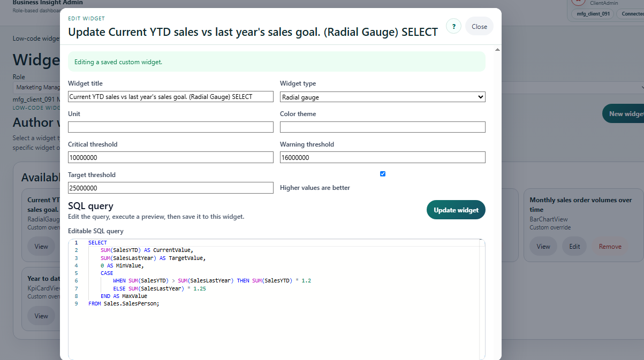Open the Widget type dropdown
This screenshot has width=644, height=360.
point(383,97)
